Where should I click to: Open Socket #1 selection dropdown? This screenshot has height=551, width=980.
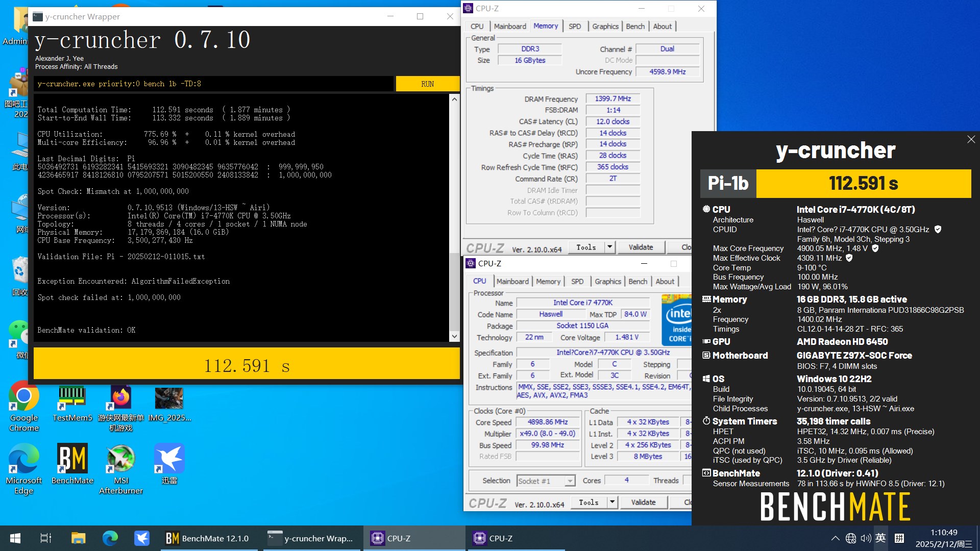(x=546, y=481)
